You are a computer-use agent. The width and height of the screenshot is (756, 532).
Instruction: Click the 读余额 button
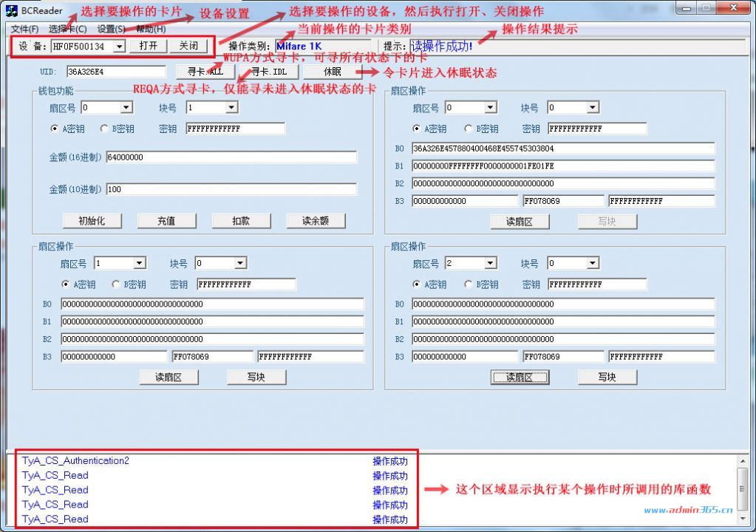(x=316, y=221)
